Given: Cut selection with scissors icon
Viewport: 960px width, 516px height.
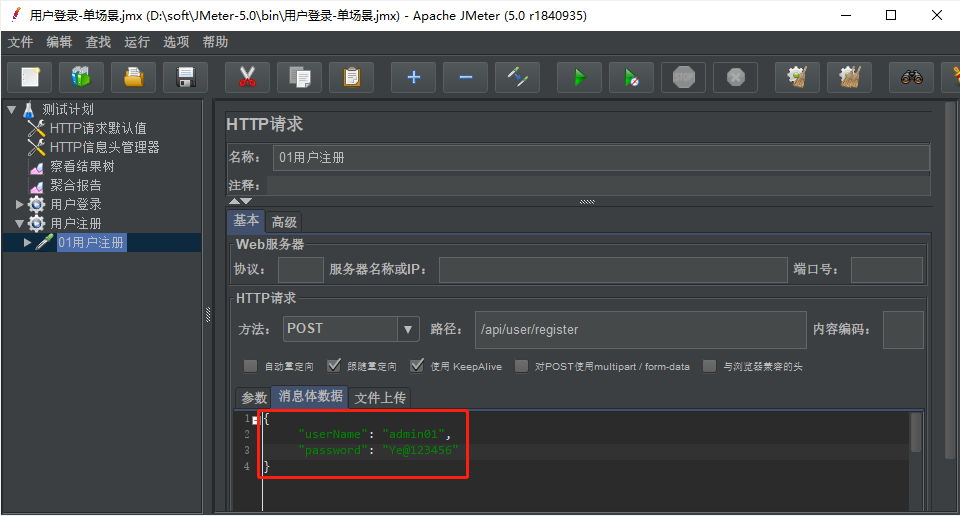Looking at the screenshot, I should coord(247,77).
